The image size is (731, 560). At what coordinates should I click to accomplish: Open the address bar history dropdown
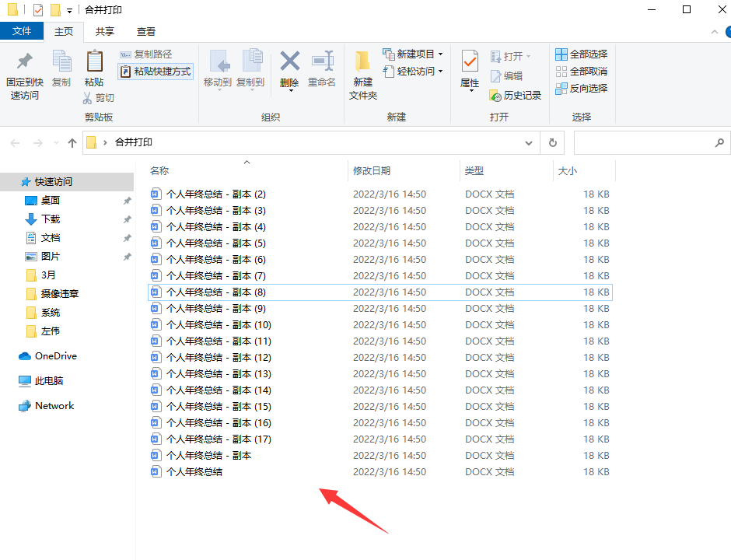pos(529,143)
